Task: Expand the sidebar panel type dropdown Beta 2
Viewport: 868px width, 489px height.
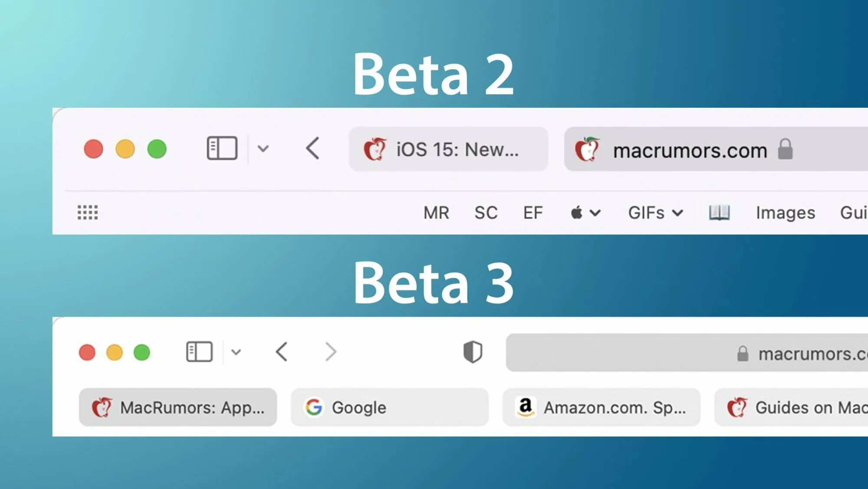Action: tap(262, 149)
